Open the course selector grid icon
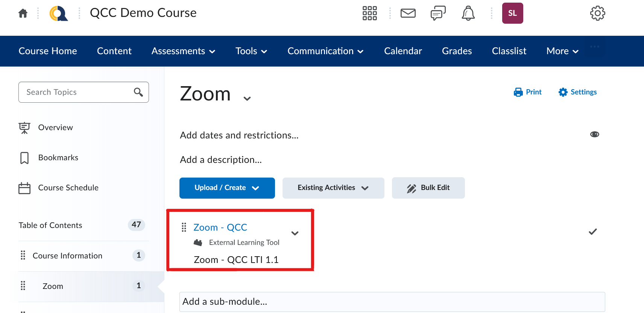The width and height of the screenshot is (644, 313). pyautogui.click(x=369, y=13)
